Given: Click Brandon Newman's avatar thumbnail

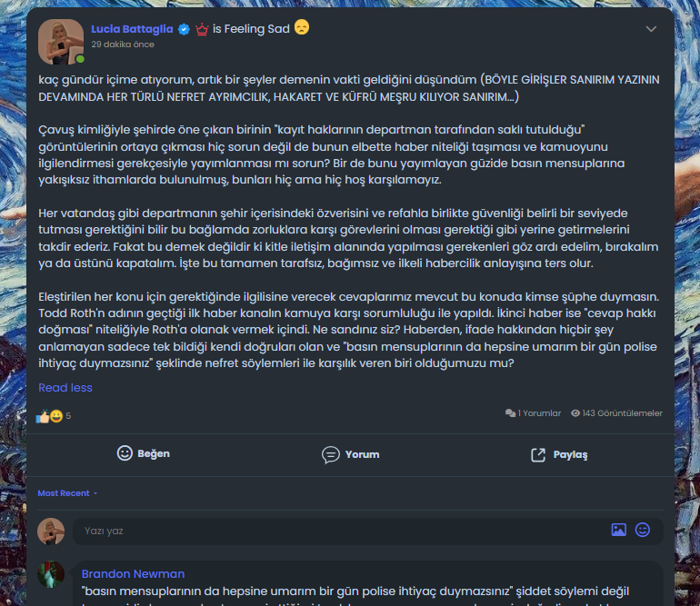Looking at the screenshot, I should [51, 574].
